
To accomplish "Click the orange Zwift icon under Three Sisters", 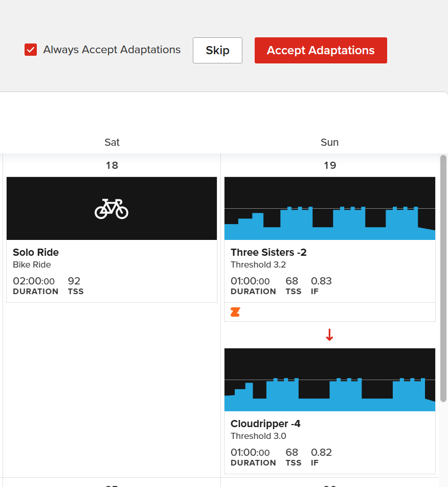I will (235, 312).
